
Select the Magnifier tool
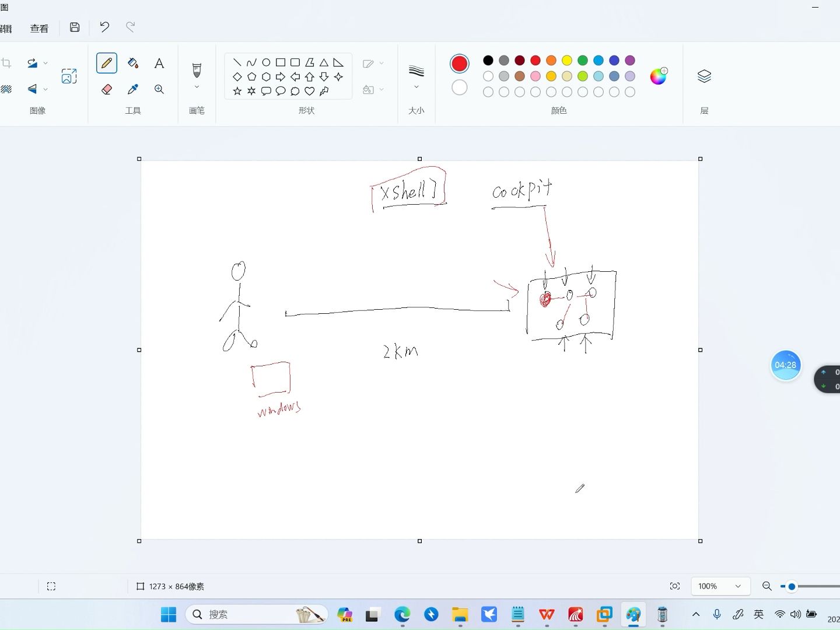159,89
